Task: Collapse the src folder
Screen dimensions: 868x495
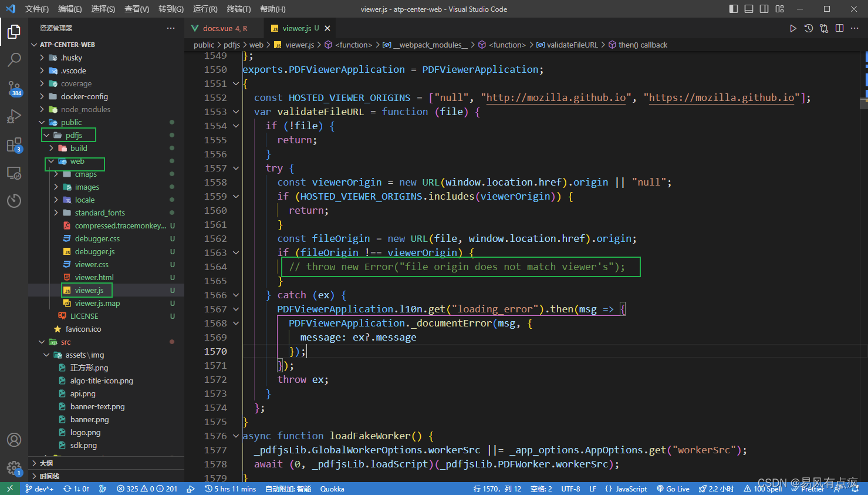Action: [106, 342]
